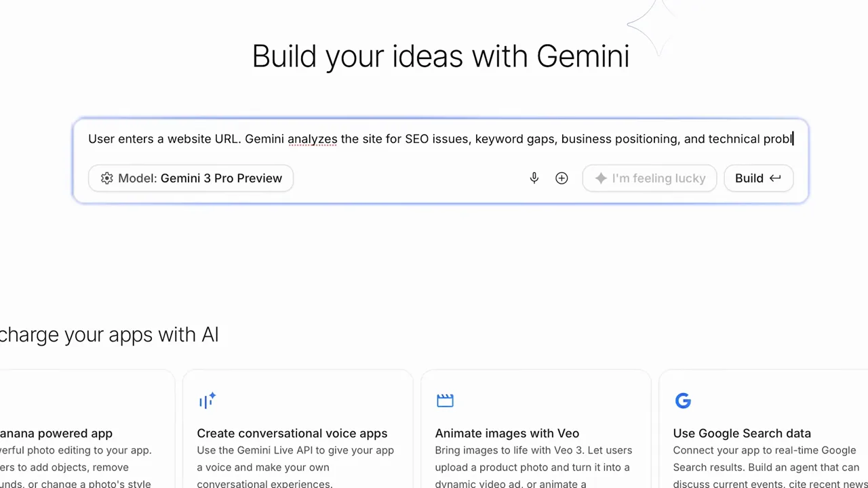The width and height of the screenshot is (868, 488).
Task: Click the Google G logo icon
Action: tap(683, 401)
